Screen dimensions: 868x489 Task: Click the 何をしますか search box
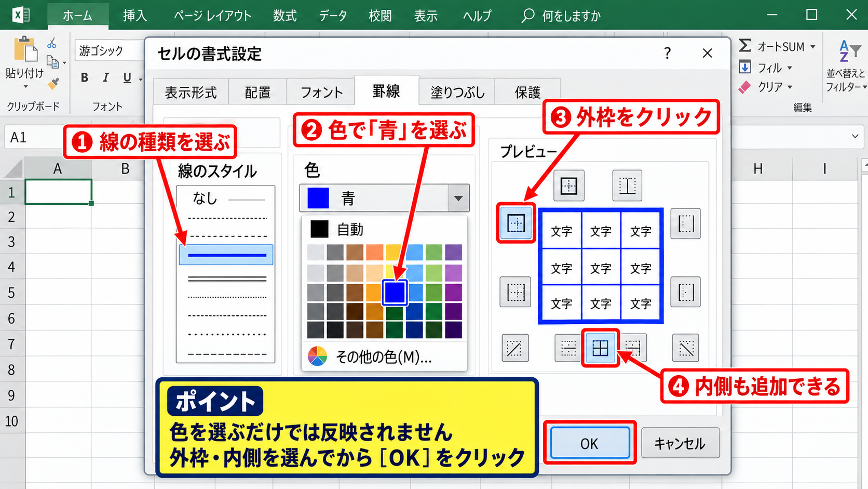click(562, 16)
